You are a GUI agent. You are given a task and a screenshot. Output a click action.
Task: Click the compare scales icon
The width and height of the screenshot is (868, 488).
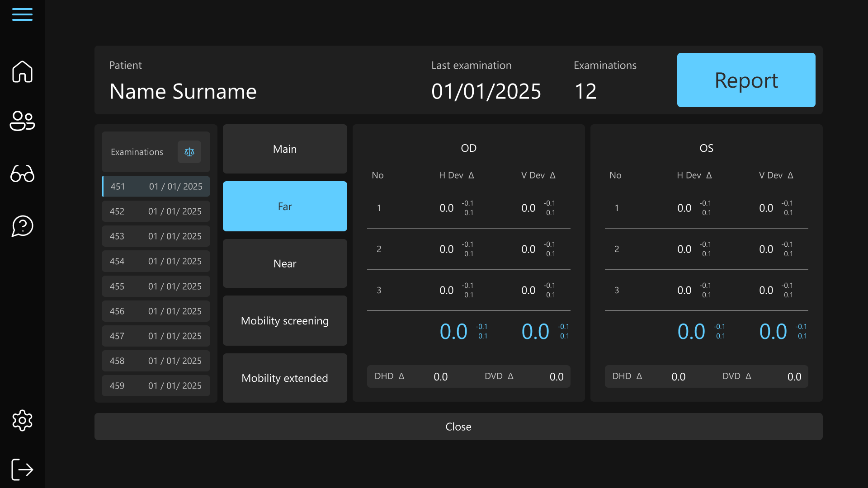(x=189, y=152)
